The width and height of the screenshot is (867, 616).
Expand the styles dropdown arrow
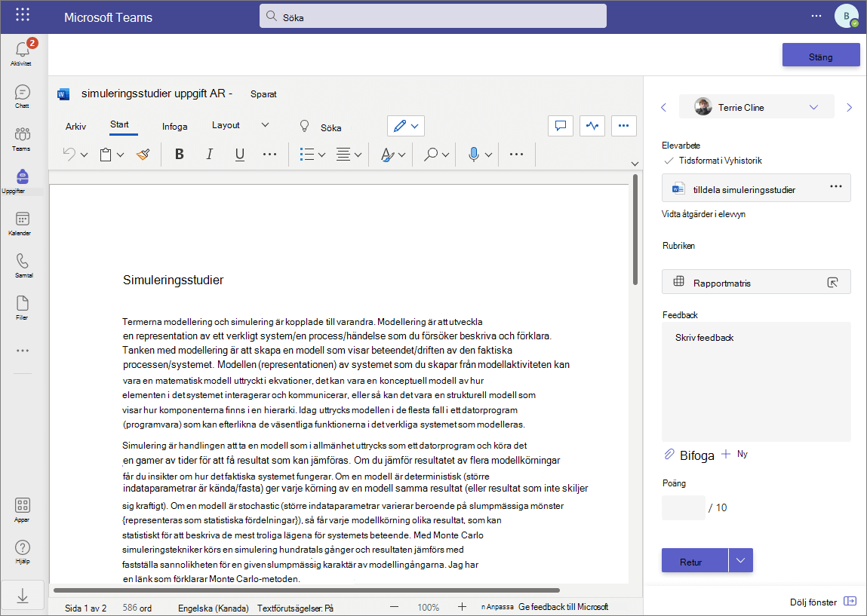coord(402,155)
